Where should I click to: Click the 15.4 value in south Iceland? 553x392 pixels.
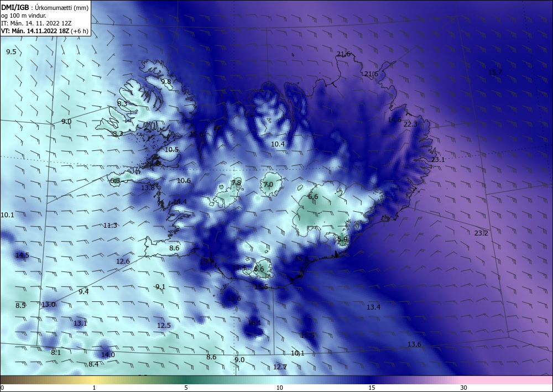coord(239,268)
